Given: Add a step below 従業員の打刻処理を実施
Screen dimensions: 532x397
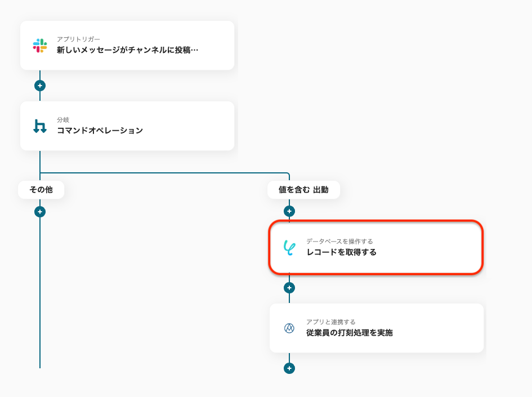Looking at the screenshot, I should (289, 368).
